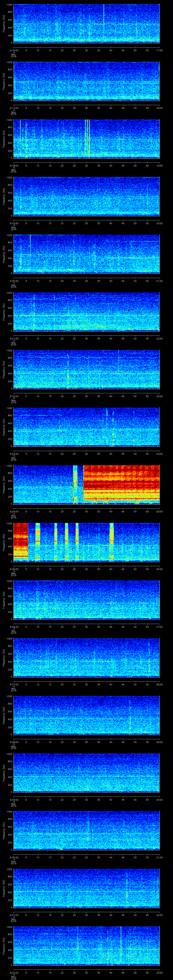View the spectrogram panel starting at 9:28:00

tap(86, 715)
